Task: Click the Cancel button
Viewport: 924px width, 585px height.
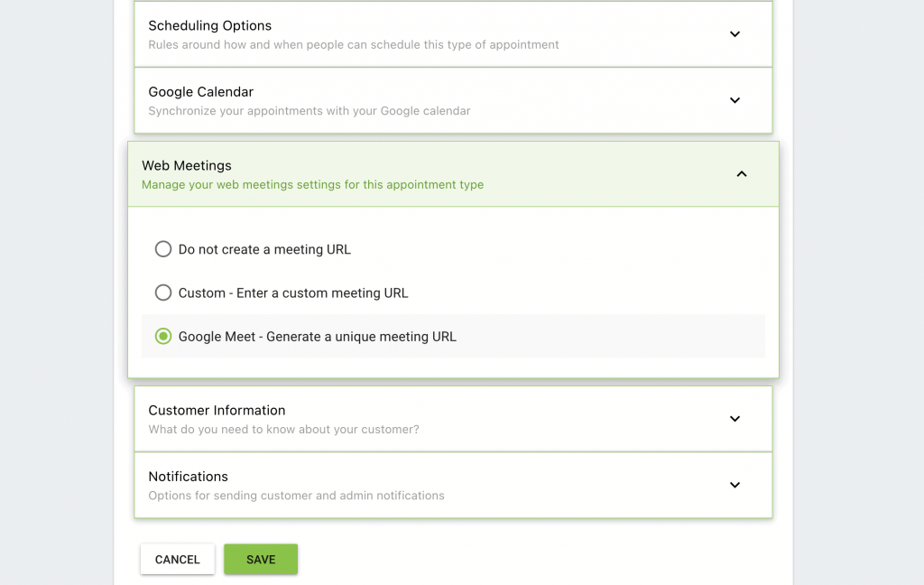Action: (x=178, y=559)
